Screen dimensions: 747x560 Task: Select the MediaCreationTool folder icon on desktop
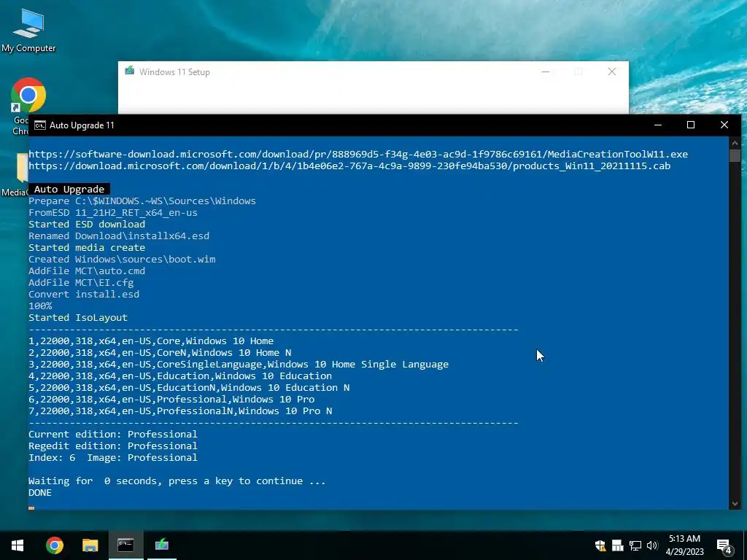22,168
